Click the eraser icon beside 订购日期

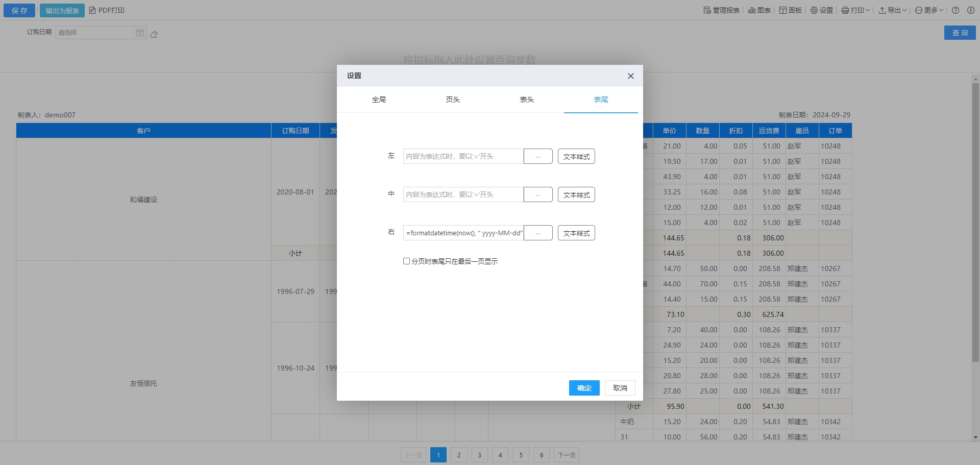154,34
